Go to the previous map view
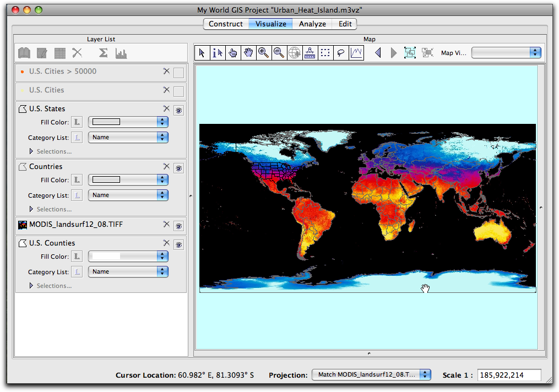The height and width of the screenshot is (392, 559). coord(378,53)
